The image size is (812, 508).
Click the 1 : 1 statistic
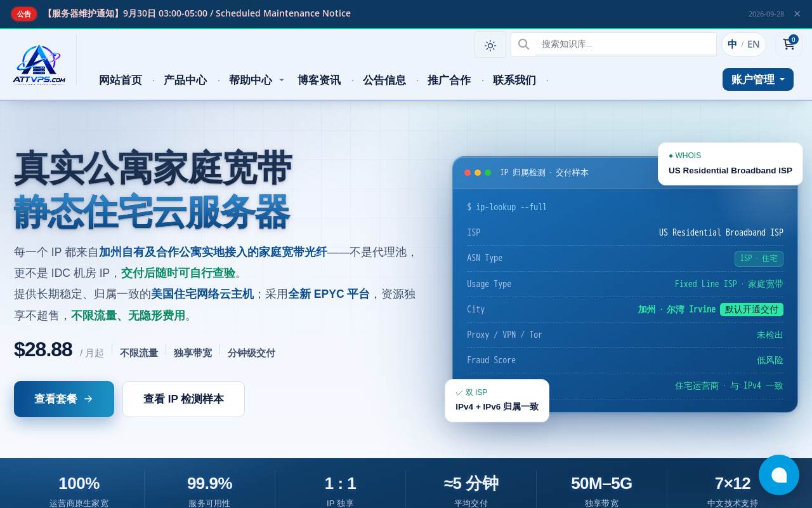[x=340, y=483]
